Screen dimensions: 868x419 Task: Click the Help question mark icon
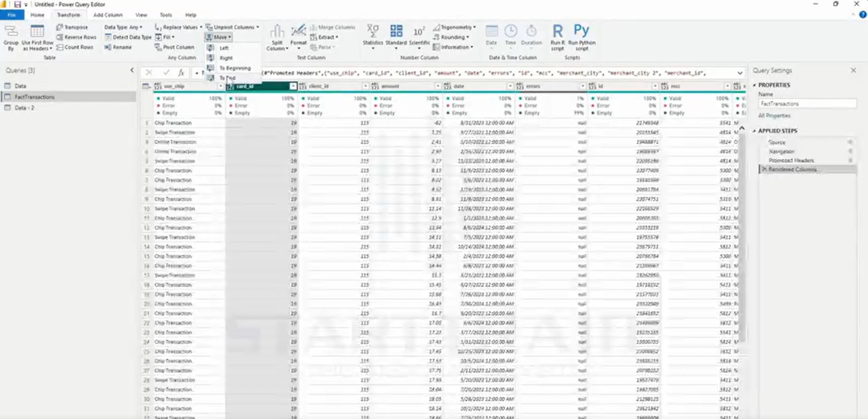point(863,15)
